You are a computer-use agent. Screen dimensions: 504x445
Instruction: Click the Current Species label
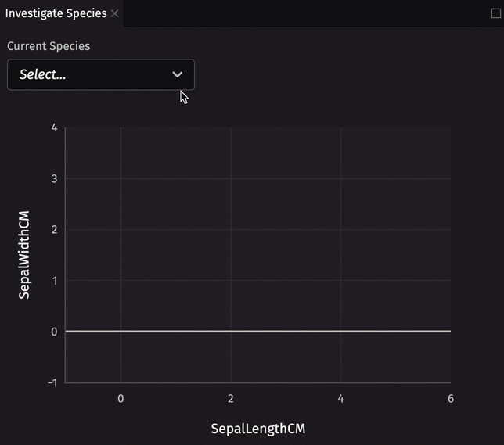click(49, 46)
